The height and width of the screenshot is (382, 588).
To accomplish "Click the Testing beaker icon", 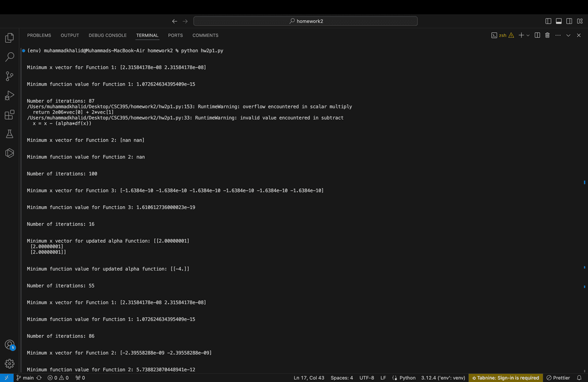I will (x=9, y=134).
